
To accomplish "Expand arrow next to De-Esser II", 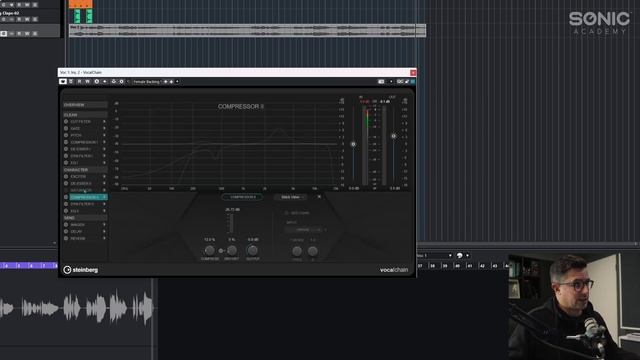I will (104, 183).
